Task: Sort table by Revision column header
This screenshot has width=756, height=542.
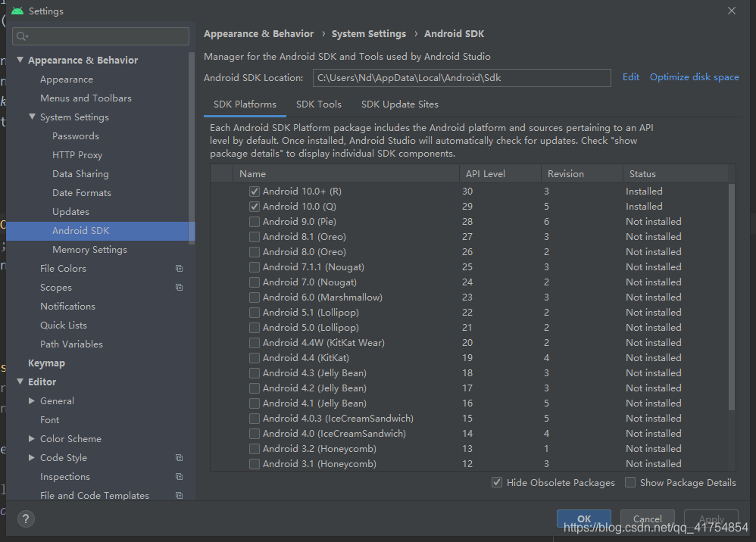Action: click(582, 174)
